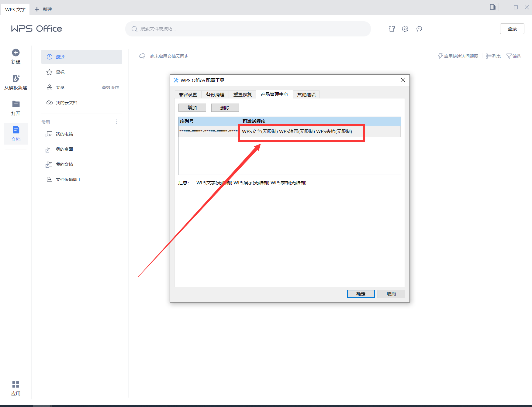This screenshot has width=532, height=407.
Task: Switch to the 重置修复 tab
Action: coord(243,95)
